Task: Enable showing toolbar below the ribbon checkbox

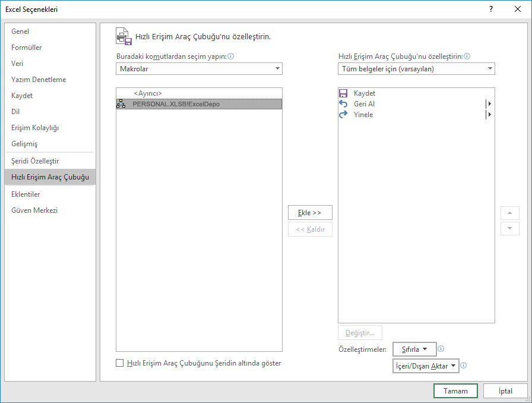Action: click(119, 363)
